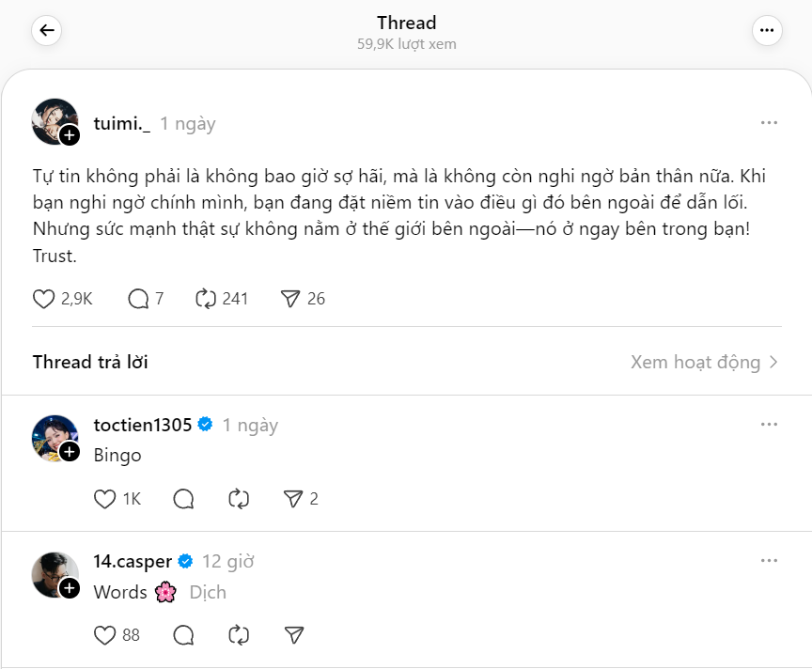Like the tuimi._ main post

pos(44,299)
